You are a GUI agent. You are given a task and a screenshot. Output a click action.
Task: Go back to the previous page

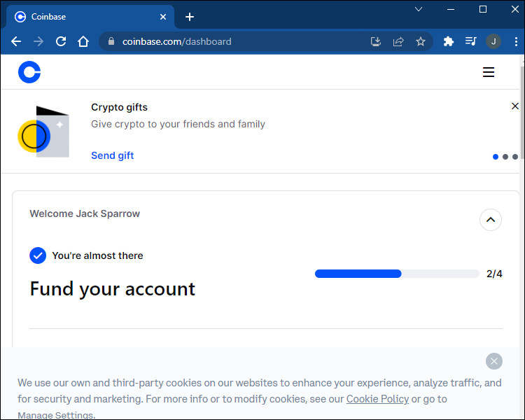[x=16, y=41]
